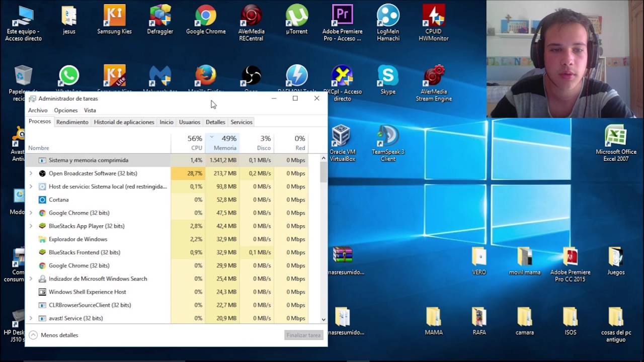Launch µTorrent desktop icon
644x362 pixels.
point(297,20)
